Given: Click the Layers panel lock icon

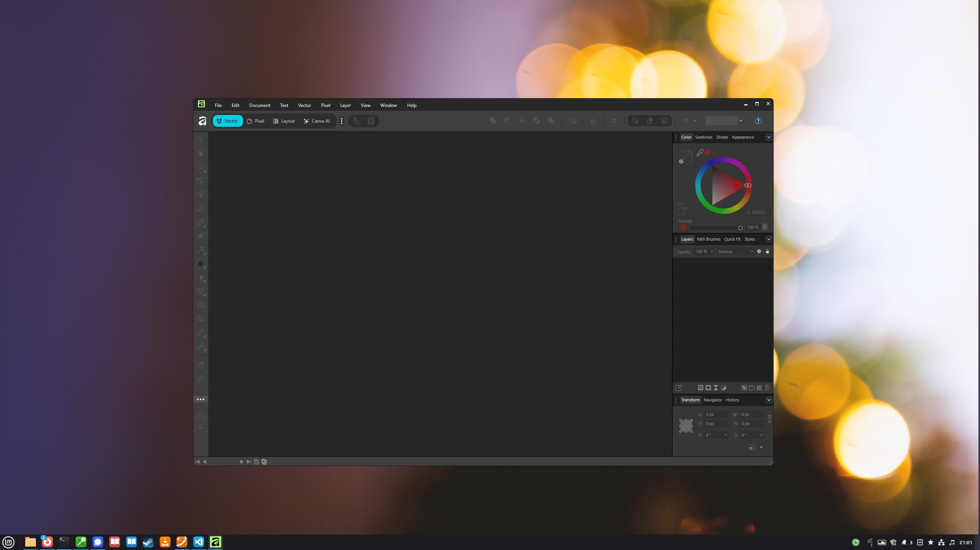Looking at the screenshot, I should click(x=767, y=251).
